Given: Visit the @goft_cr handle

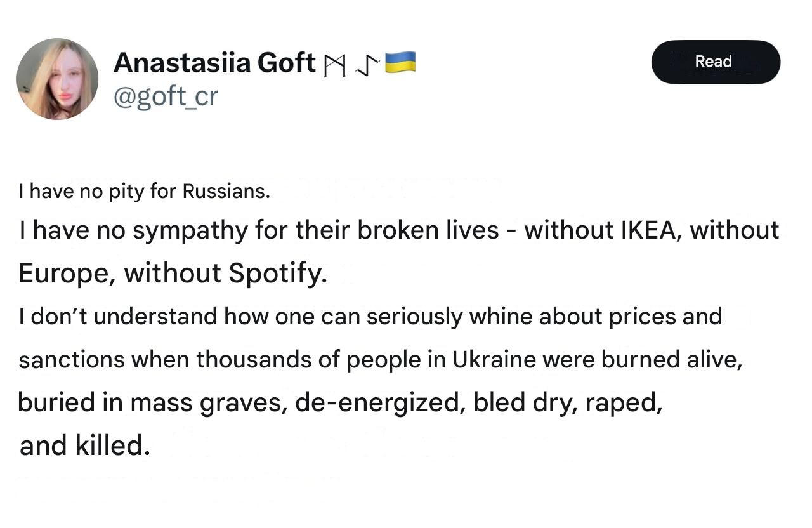Looking at the screenshot, I should (166, 96).
